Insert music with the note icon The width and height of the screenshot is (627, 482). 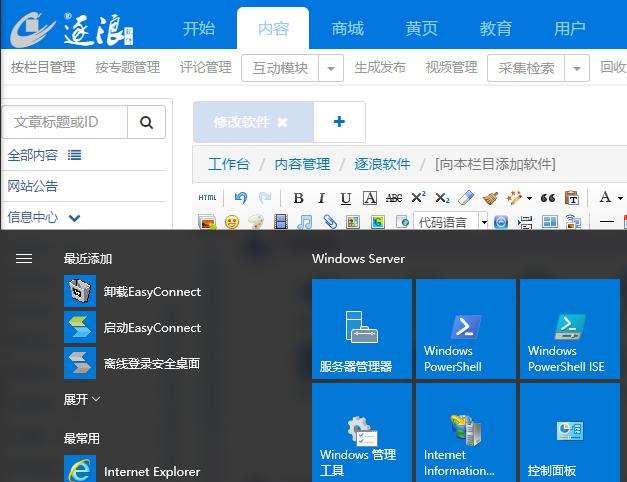click(305, 222)
